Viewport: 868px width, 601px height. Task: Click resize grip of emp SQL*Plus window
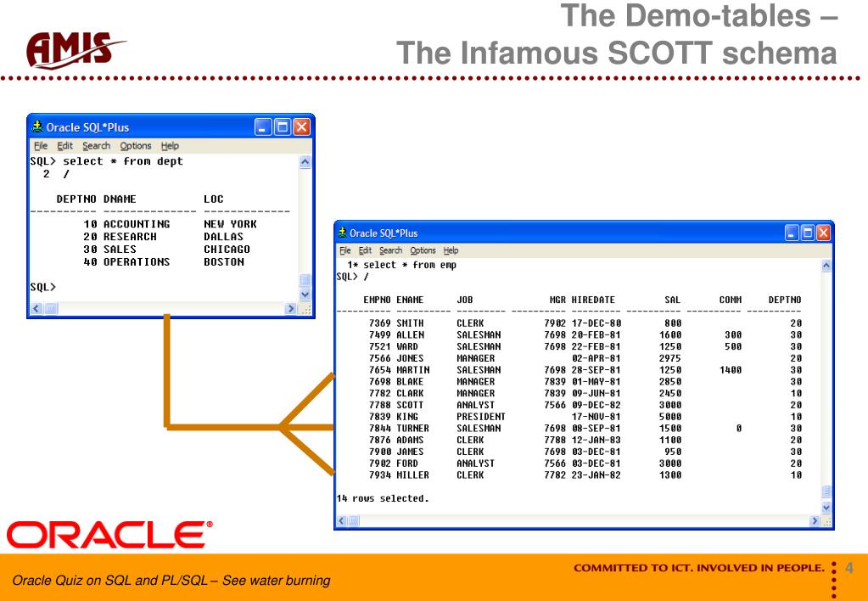826,521
